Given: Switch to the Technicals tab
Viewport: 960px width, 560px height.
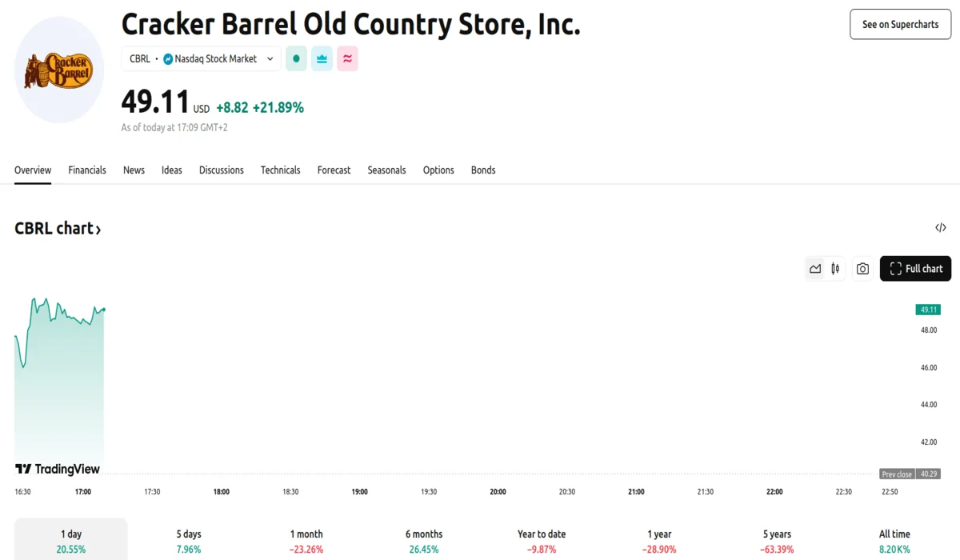Looking at the screenshot, I should click(x=280, y=170).
